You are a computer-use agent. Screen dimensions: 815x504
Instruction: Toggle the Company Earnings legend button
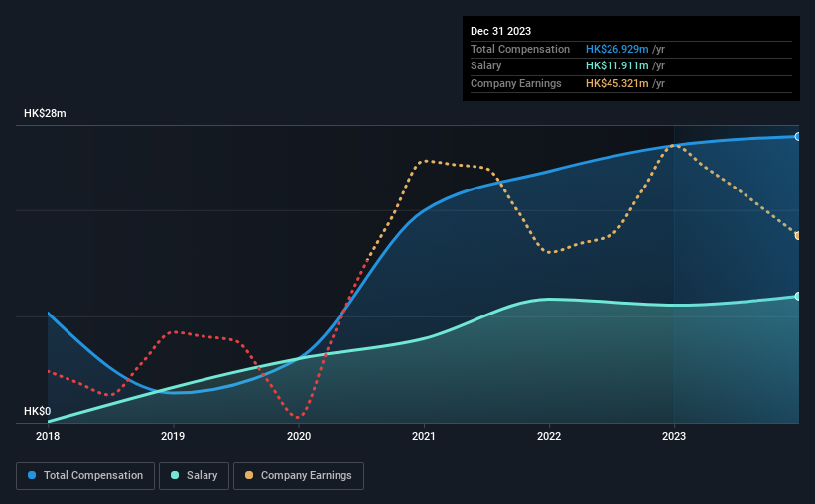pyautogui.click(x=299, y=476)
